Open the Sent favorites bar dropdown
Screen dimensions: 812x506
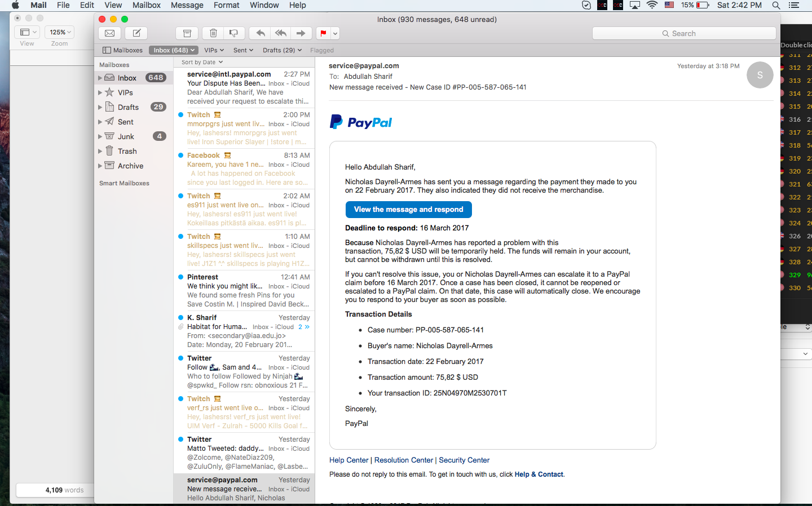243,50
